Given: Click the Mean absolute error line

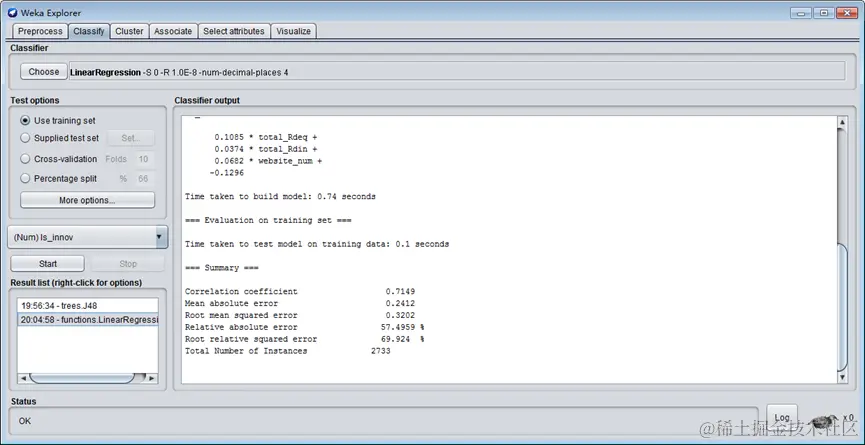Looking at the screenshot, I should click(300, 303).
